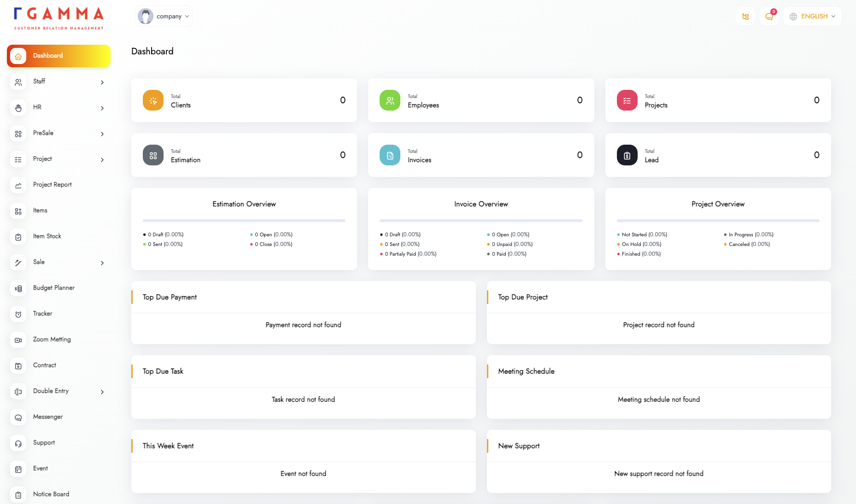Click the HR hand icon
This screenshot has width=856, height=504.
click(x=18, y=108)
